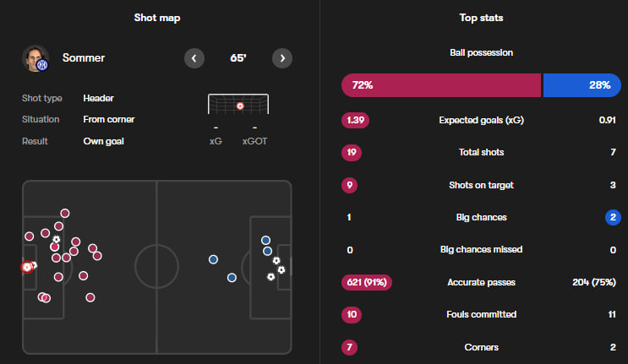Click the 72% maroon possession bar
Image resolution: width=628 pixels, height=364 pixels.
click(441, 85)
